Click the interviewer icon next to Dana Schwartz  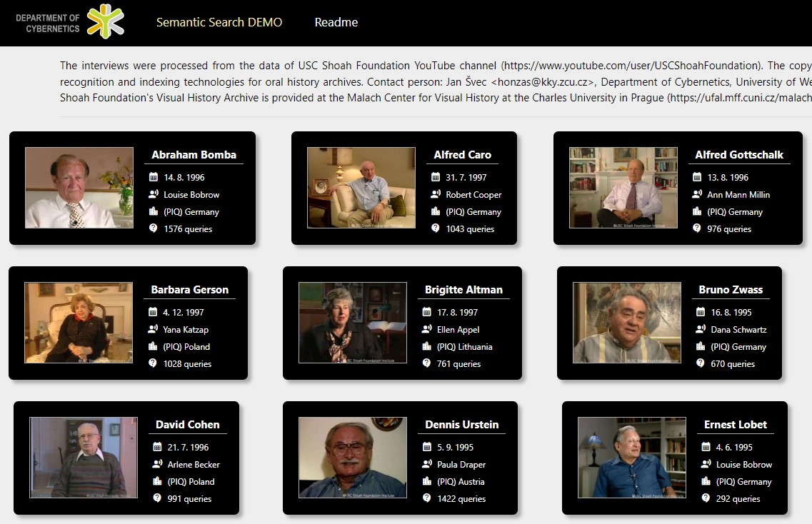701,329
